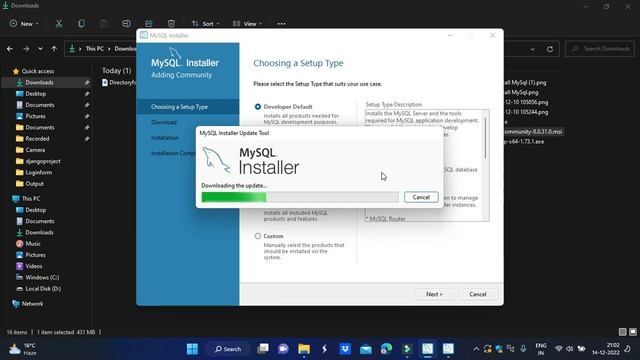Open Music under This PC
This screenshot has height=360, width=640.
point(33,244)
